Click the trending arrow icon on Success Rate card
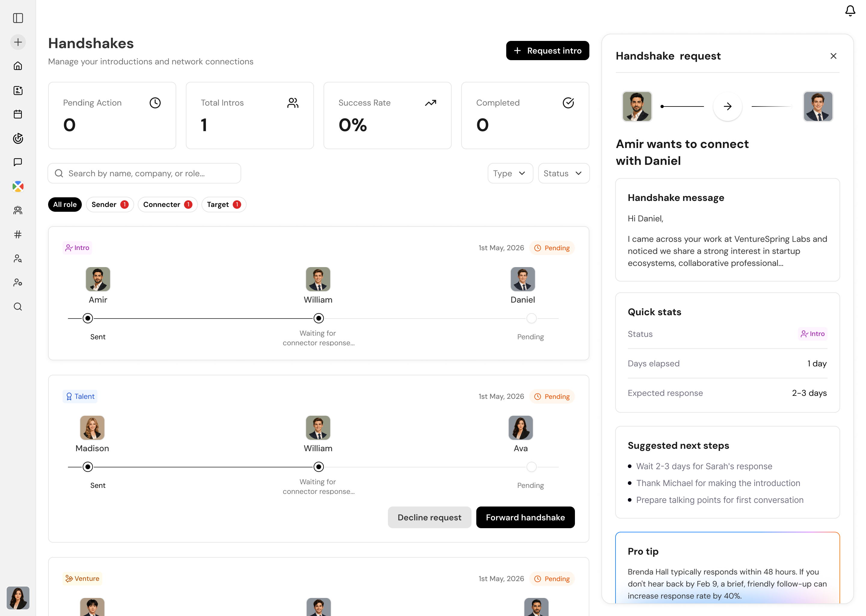This screenshot has height=616, width=866. [430, 103]
